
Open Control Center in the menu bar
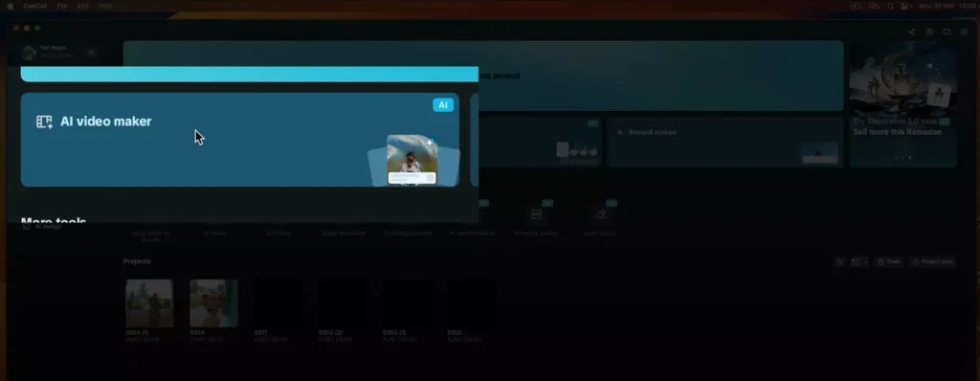[906, 6]
